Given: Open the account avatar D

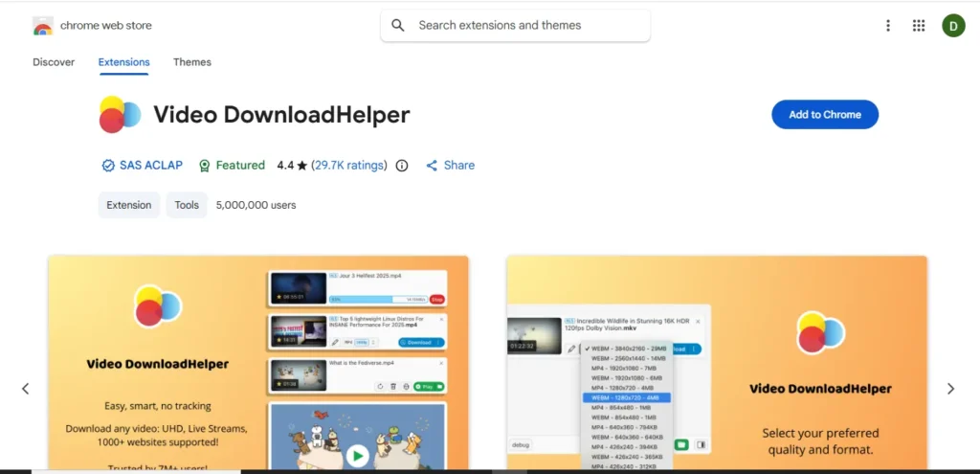Looking at the screenshot, I should tap(954, 26).
